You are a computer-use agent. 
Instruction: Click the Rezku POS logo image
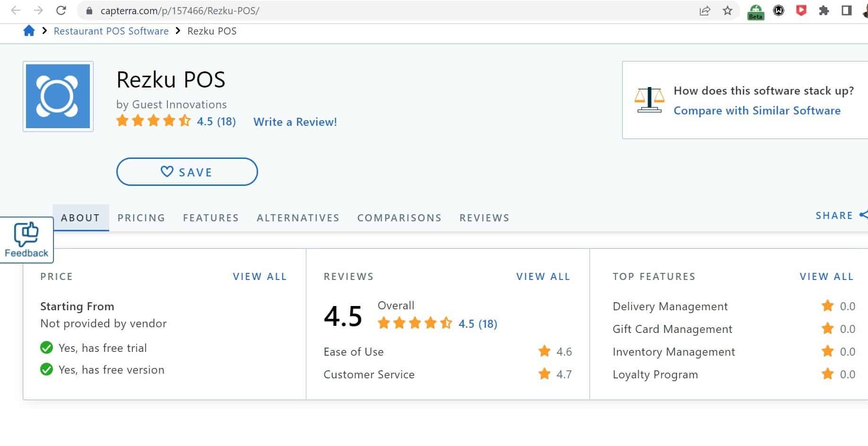58,96
